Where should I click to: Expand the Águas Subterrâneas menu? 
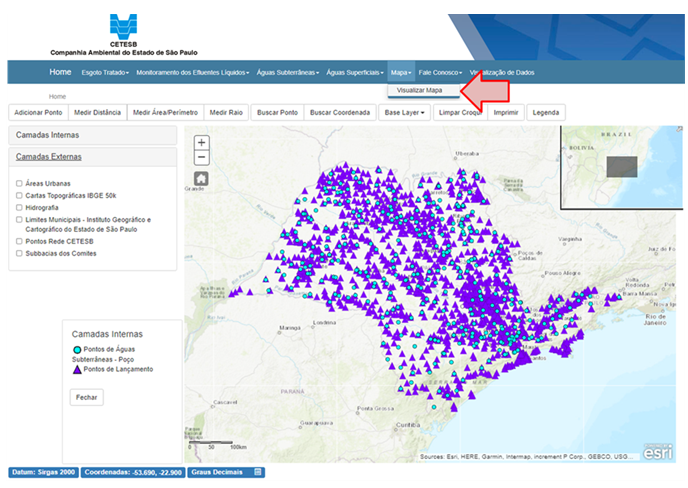tap(288, 73)
